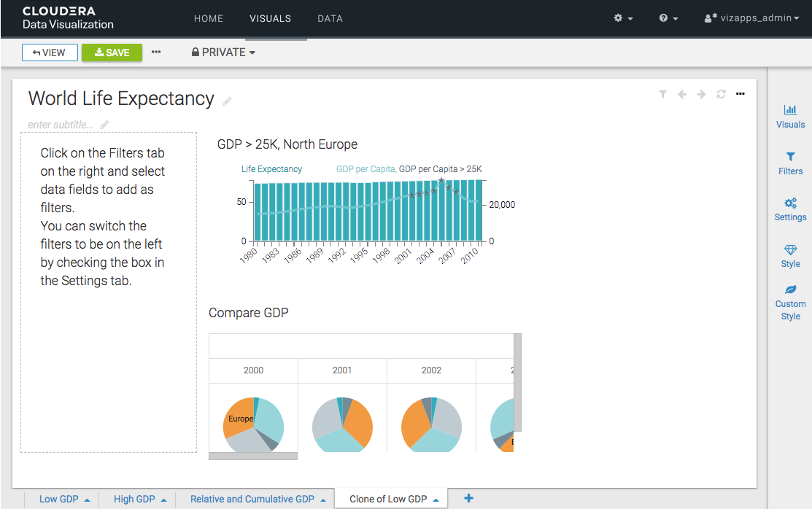812x509 pixels.
Task: Click the VIEW button
Action: coord(50,53)
